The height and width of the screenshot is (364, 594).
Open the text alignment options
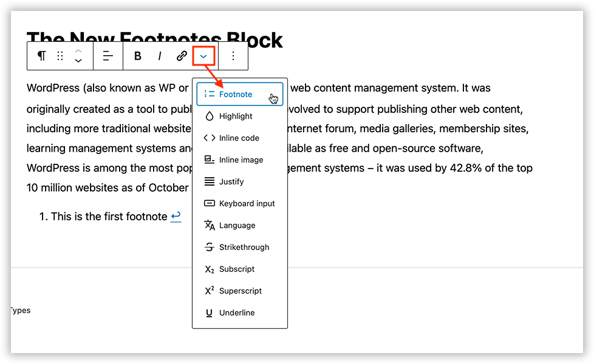[x=108, y=56]
